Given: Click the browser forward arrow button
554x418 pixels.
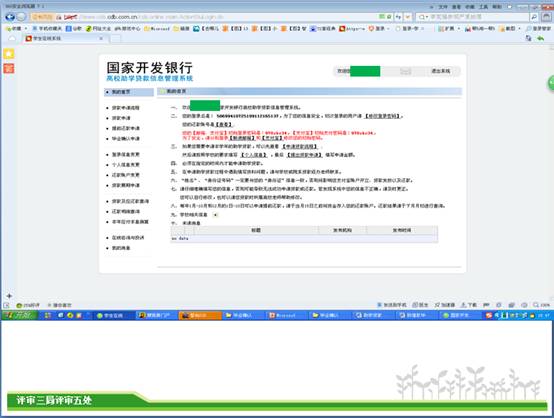Looking at the screenshot, I should (21, 17).
